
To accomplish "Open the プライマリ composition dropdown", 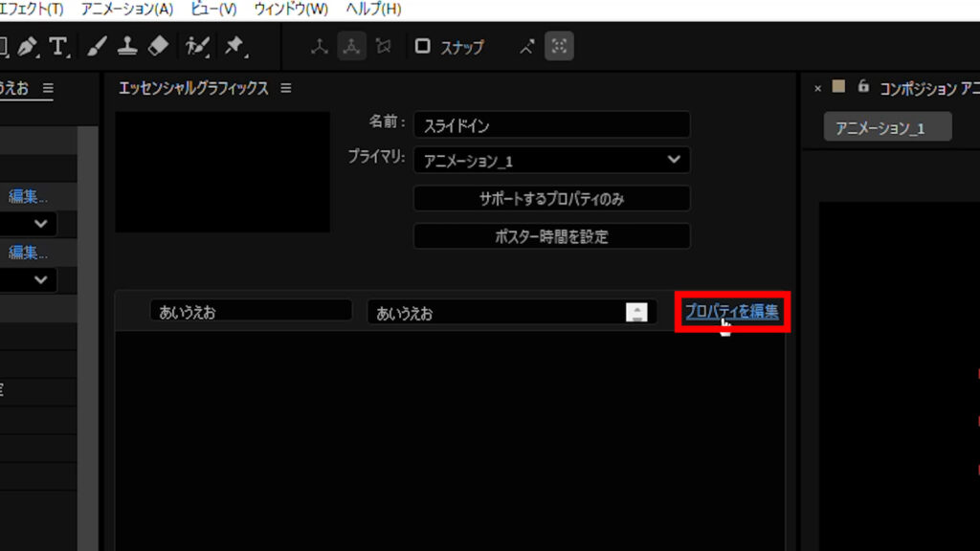I will tap(551, 160).
